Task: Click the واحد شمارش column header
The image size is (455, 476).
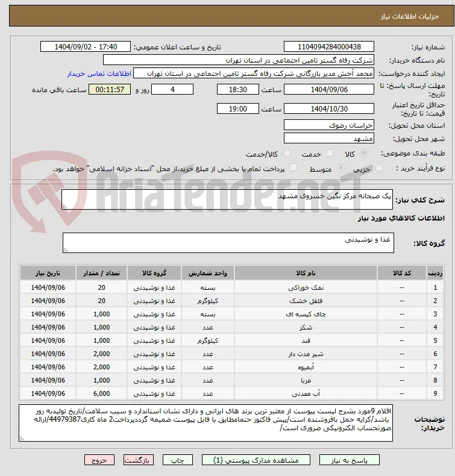Action: click(x=208, y=273)
